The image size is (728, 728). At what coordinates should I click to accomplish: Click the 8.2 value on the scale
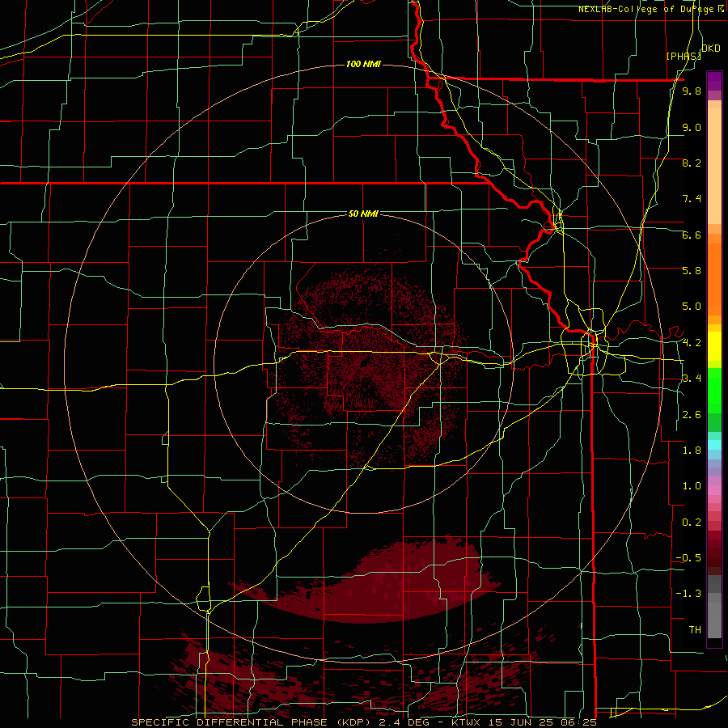coord(692,163)
